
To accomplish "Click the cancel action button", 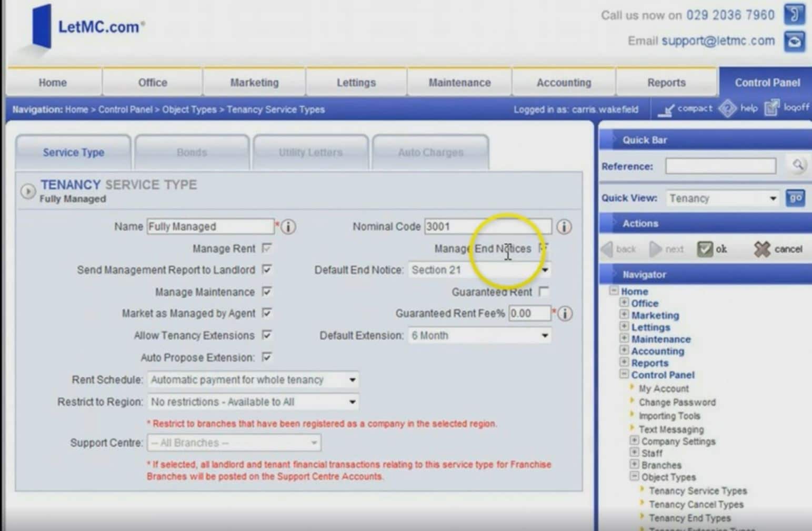I will coord(778,249).
